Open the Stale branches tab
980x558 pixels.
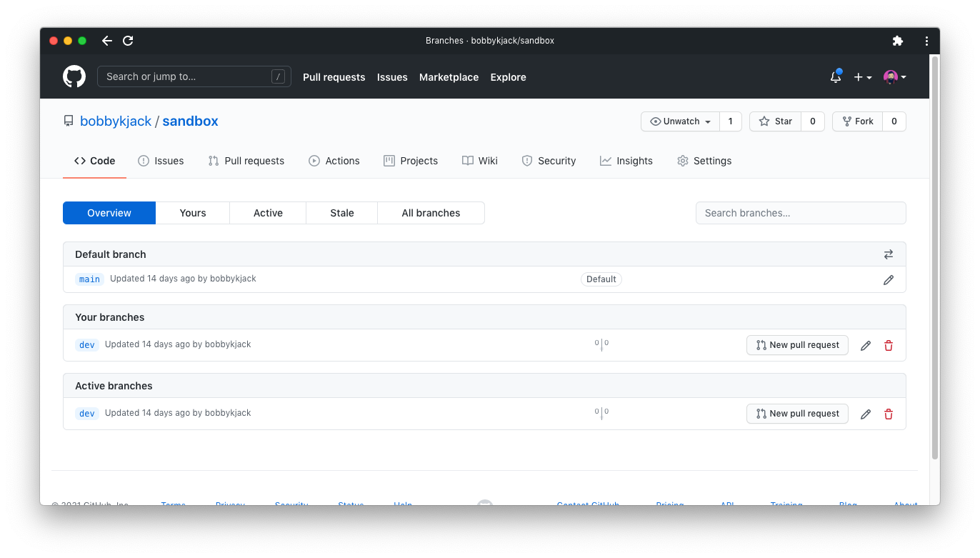tap(341, 212)
